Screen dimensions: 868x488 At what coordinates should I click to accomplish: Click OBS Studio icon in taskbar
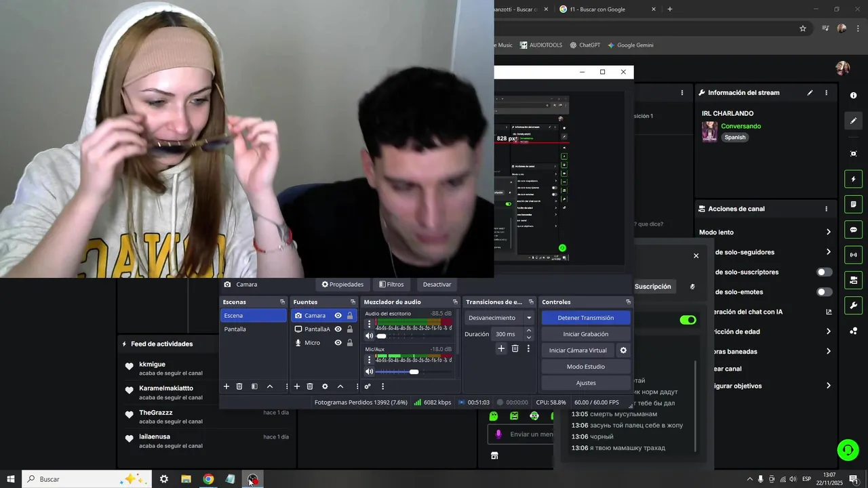(252, 479)
